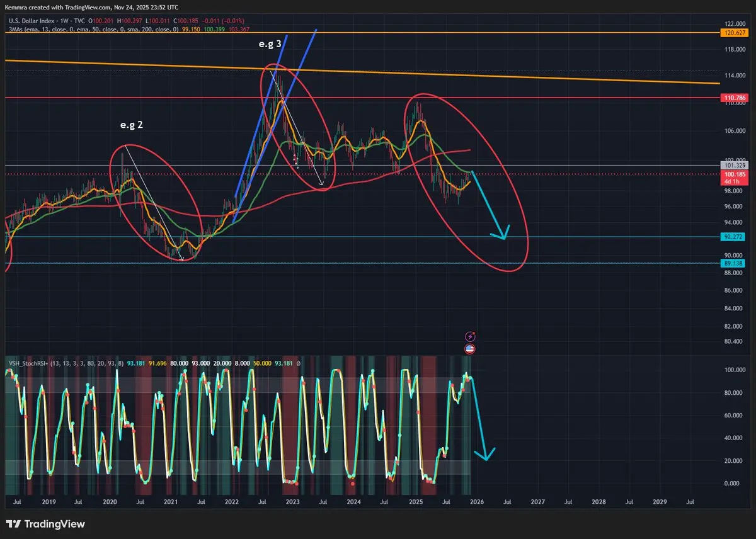The width and height of the screenshot is (756, 539).
Task: Click 2021 on the time axis
Action: click(x=171, y=502)
